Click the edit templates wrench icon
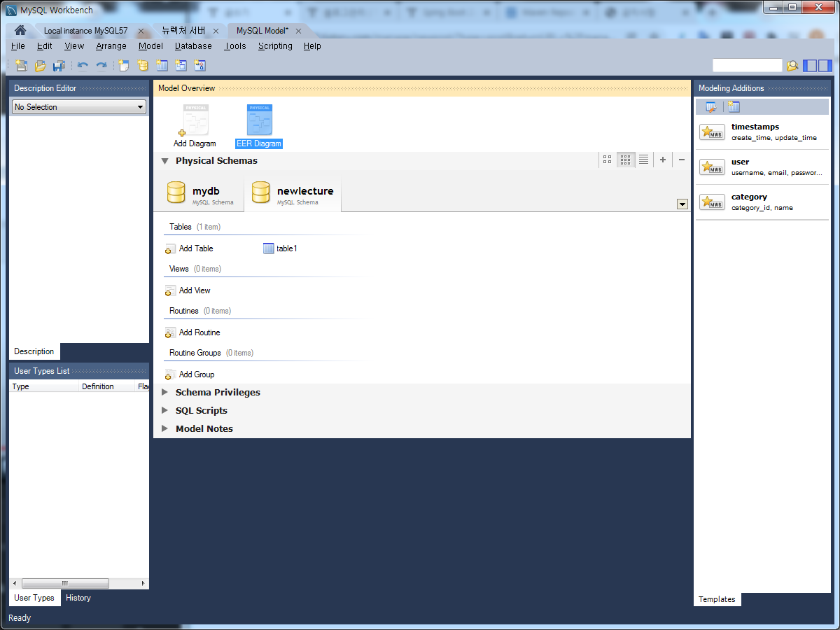Image resolution: width=840 pixels, height=630 pixels. (x=711, y=107)
